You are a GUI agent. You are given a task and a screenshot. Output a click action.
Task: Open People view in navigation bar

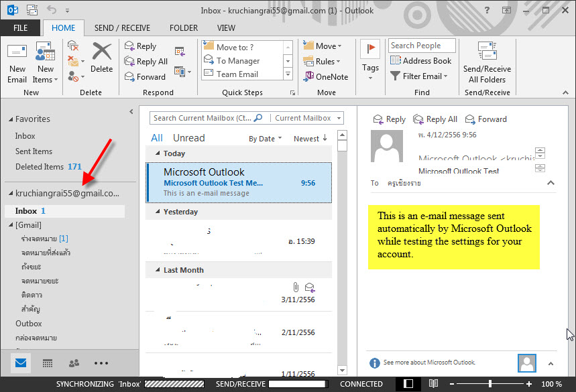[74, 363]
